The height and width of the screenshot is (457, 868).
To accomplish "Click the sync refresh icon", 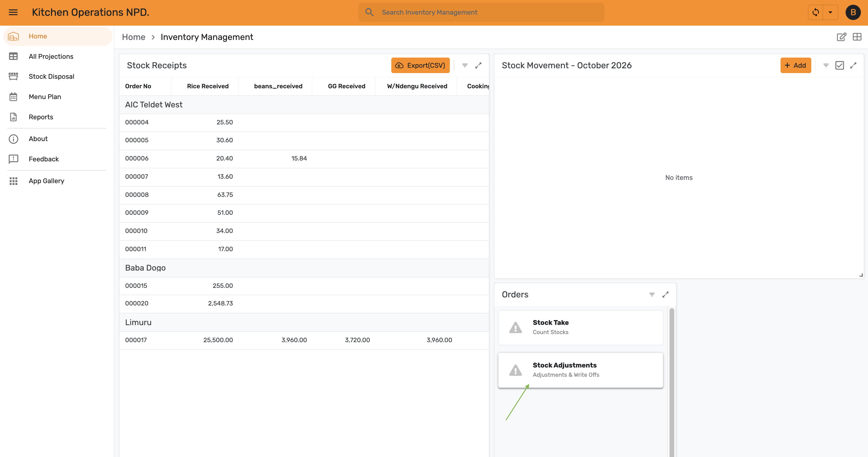I will point(815,13).
